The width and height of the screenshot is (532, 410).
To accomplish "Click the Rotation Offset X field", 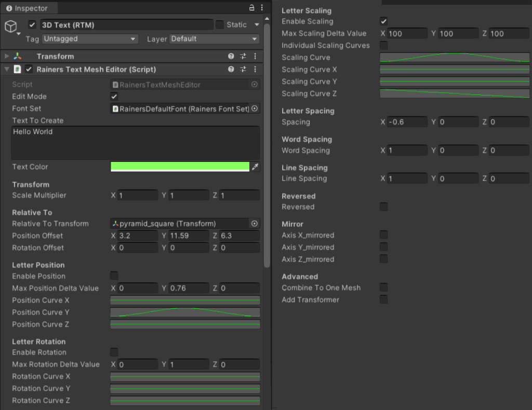I will click(137, 248).
